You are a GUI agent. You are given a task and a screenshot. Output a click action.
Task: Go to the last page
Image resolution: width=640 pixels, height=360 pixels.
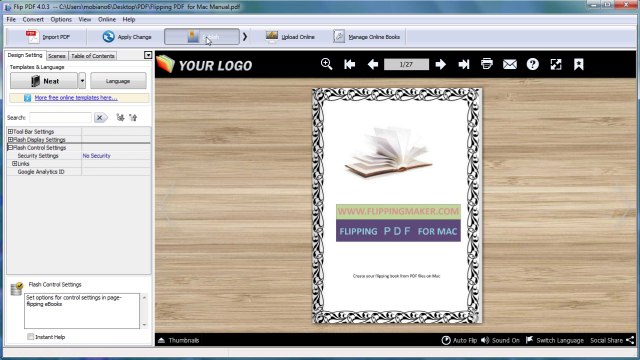click(x=464, y=64)
